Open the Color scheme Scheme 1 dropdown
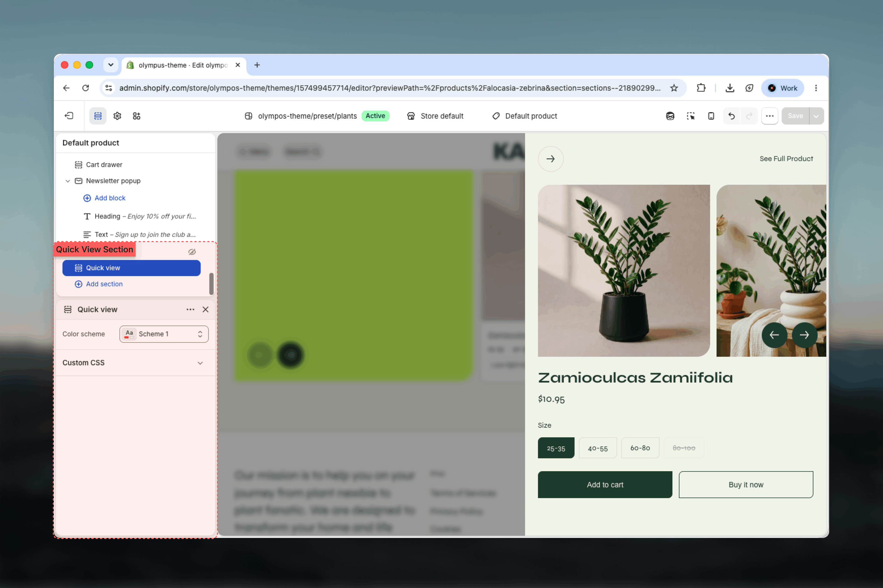The image size is (883, 588). [x=164, y=334]
